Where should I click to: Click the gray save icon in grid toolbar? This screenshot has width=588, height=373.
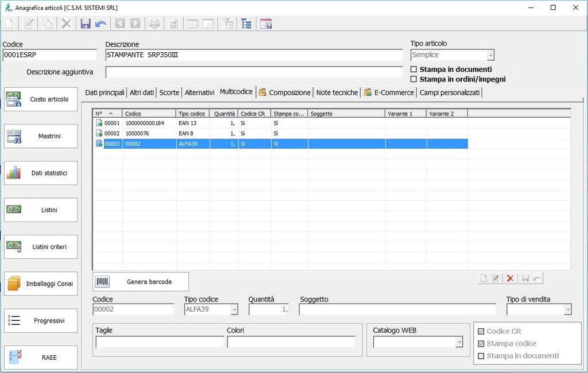tap(525, 278)
